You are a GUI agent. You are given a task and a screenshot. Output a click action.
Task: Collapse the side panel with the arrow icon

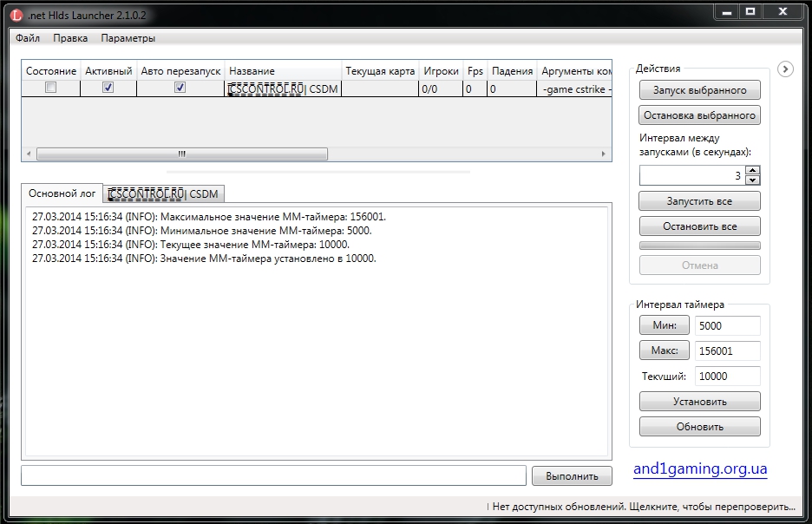pos(785,69)
